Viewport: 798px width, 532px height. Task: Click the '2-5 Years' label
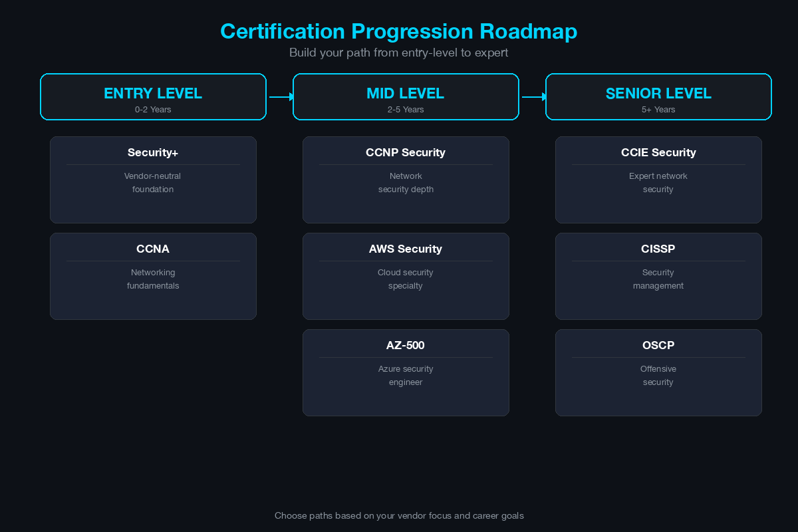[406, 110]
